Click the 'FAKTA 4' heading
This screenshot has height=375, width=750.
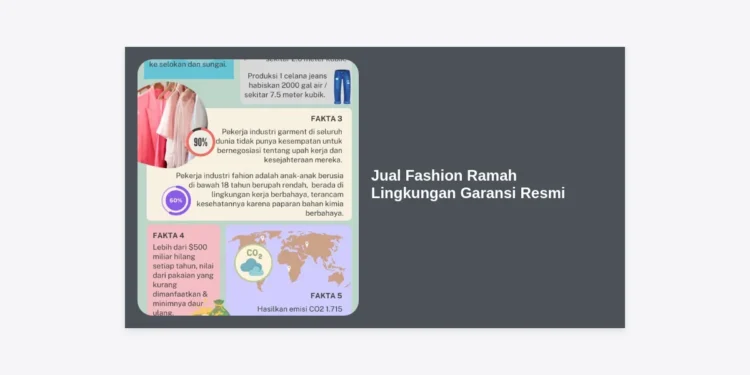168,235
